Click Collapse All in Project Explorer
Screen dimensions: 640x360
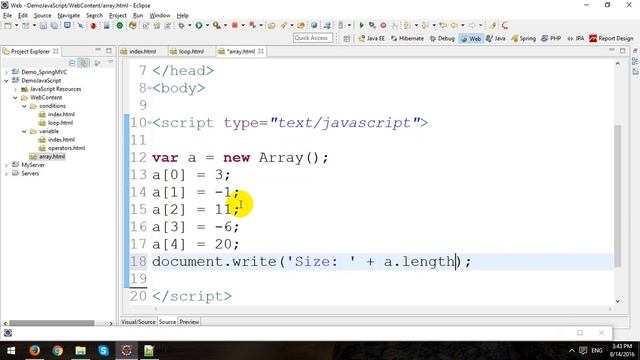(x=72, y=63)
